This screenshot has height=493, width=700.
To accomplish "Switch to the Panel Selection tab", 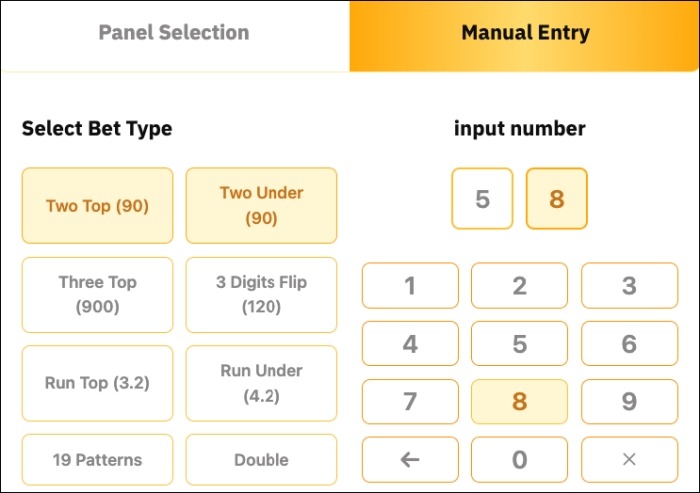I will pyautogui.click(x=174, y=33).
